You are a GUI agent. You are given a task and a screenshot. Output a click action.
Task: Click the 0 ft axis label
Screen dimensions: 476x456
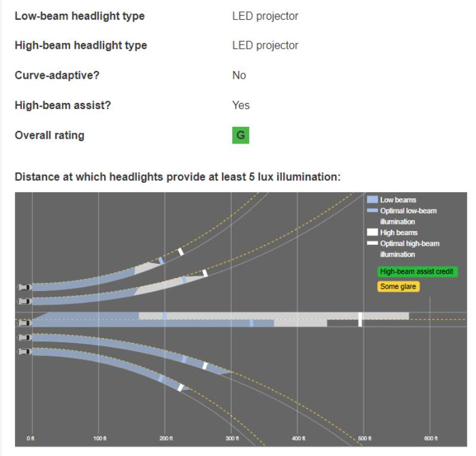(31, 438)
